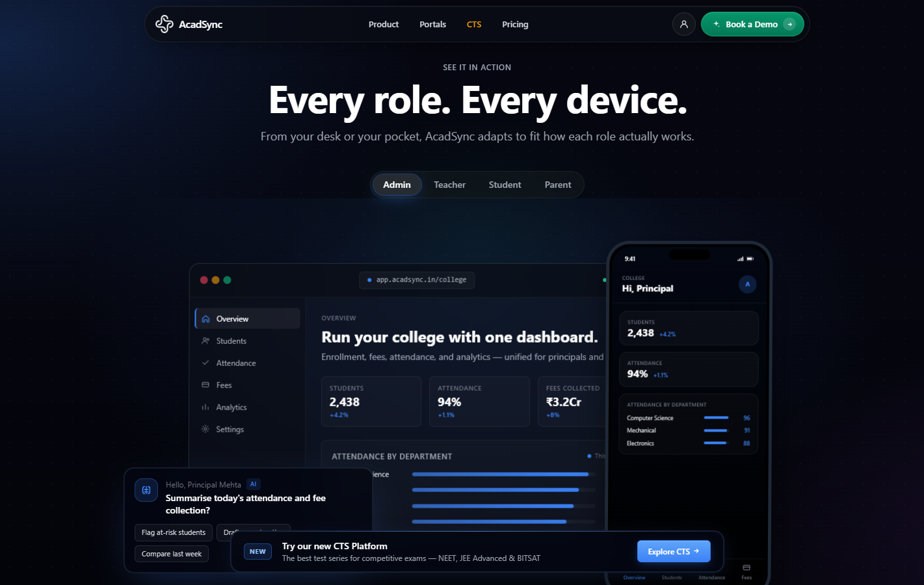Click 'Summarise today's attendance' prompt text
The height and width of the screenshot is (585, 924).
[x=246, y=504]
